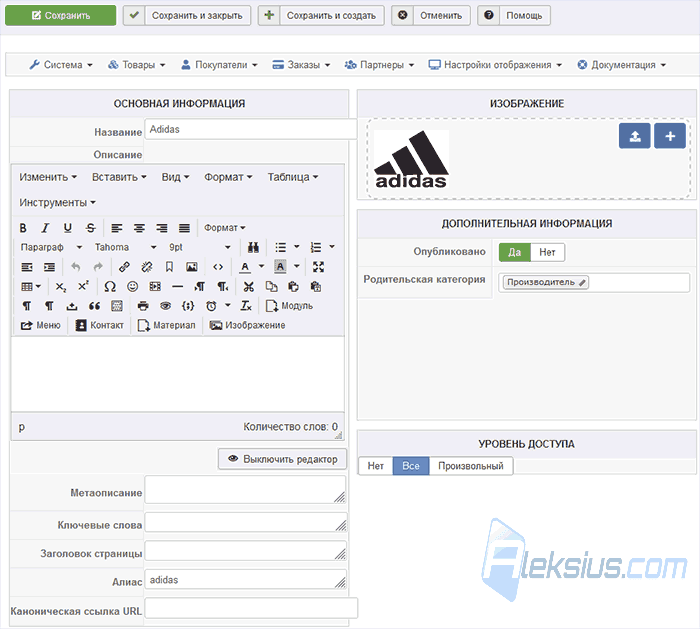The height and width of the screenshot is (629, 700).
Task: Open the Таблица editor menu
Action: pos(293,177)
